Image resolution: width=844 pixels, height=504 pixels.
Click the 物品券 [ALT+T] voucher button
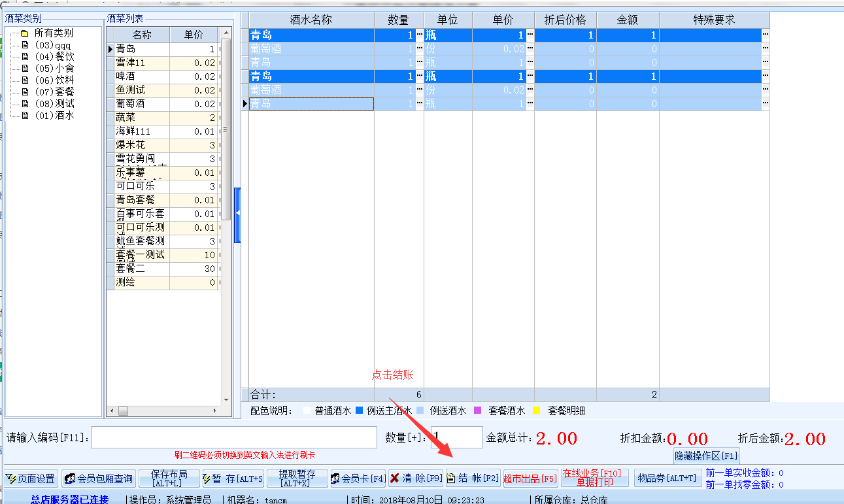pyautogui.click(x=668, y=479)
